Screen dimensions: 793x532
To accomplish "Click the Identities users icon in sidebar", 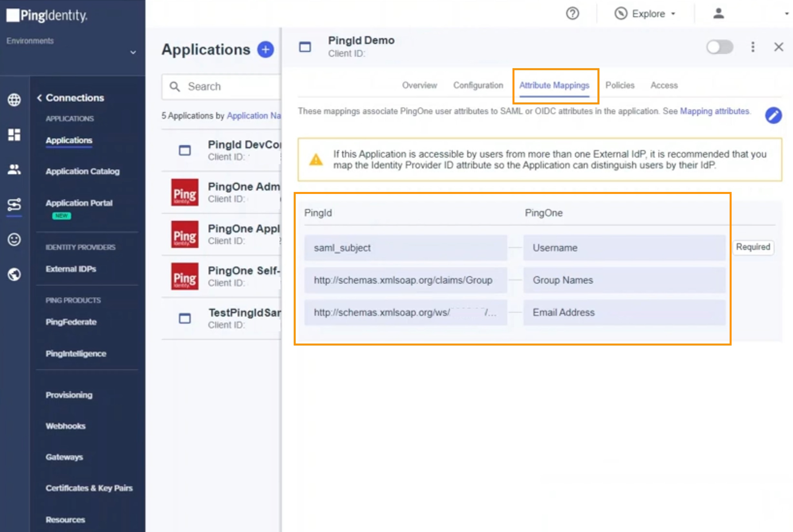I will click(14, 169).
